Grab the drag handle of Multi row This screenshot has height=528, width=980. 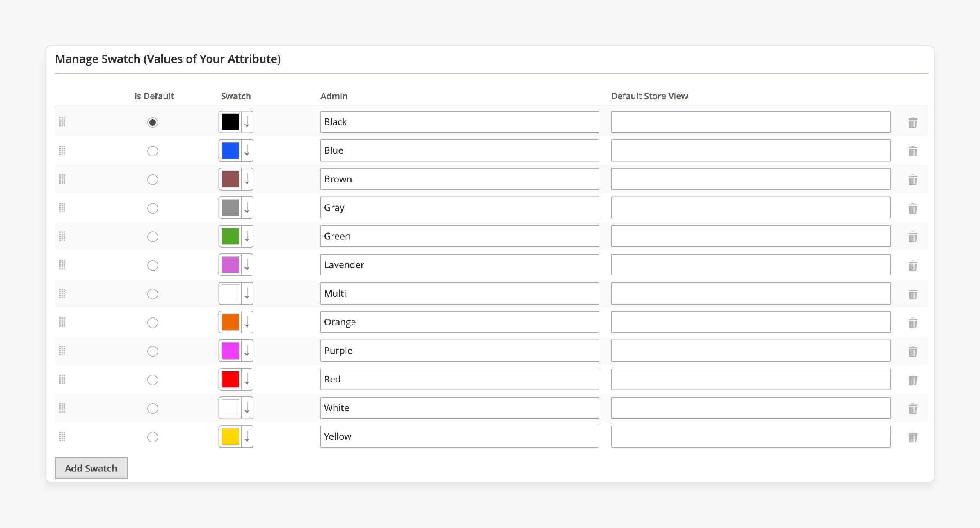tap(62, 294)
